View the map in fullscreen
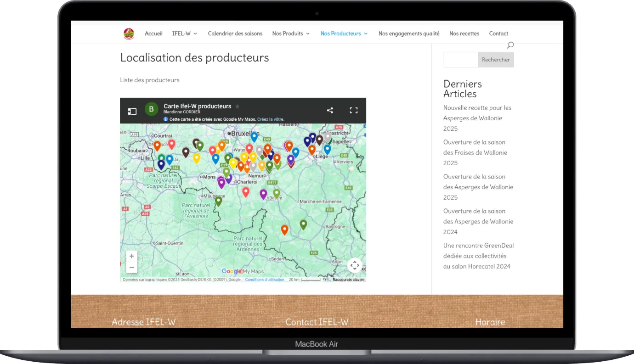Screen dimensions: 634x364 click(x=353, y=110)
